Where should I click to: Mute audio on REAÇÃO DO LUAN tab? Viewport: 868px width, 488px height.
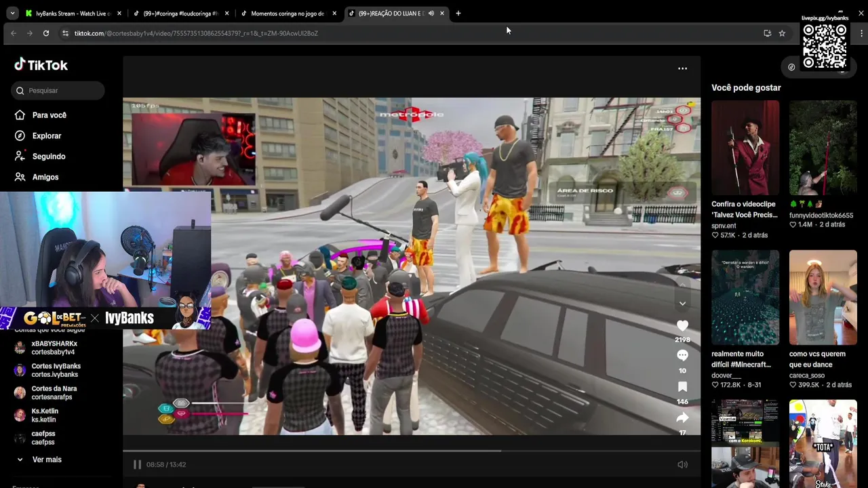click(431, 14)
